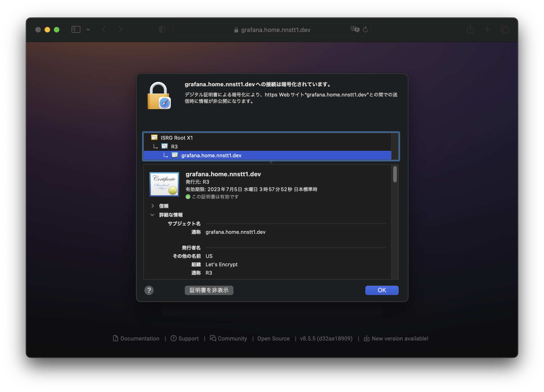Click the sidebar toggle icon in toolbar
Viewport: 544px width, 392px height.
coord(76,29)
